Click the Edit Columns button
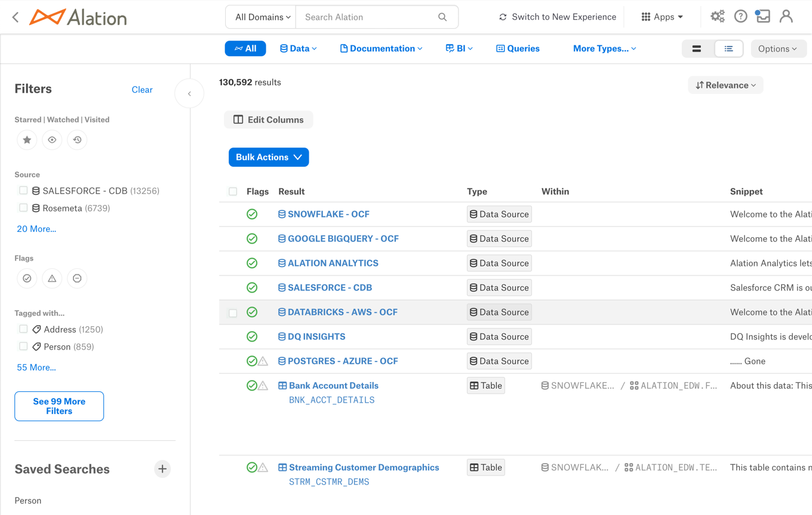 [x=269, y=119]
